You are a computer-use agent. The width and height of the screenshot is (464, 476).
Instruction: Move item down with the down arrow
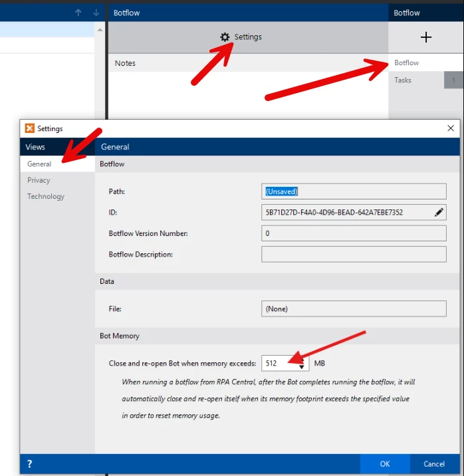tap(96, 13)
